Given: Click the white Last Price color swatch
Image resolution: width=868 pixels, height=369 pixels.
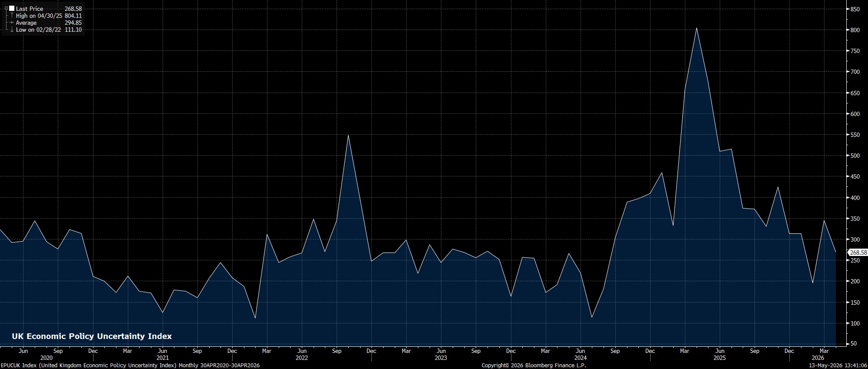Looking at the screenshot, I should 12,9.
